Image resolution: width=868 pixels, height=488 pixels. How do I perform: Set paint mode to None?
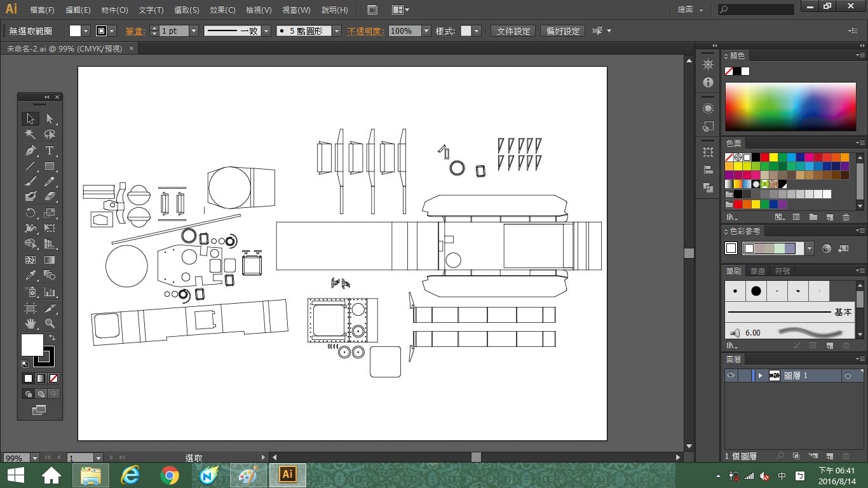click(x=53, y=378)
